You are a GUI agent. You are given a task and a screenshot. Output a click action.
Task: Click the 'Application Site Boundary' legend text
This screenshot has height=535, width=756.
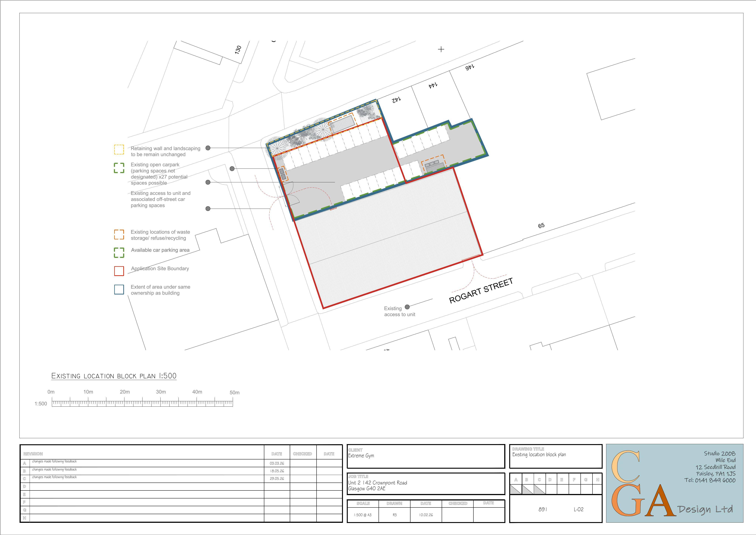[160, 269]
